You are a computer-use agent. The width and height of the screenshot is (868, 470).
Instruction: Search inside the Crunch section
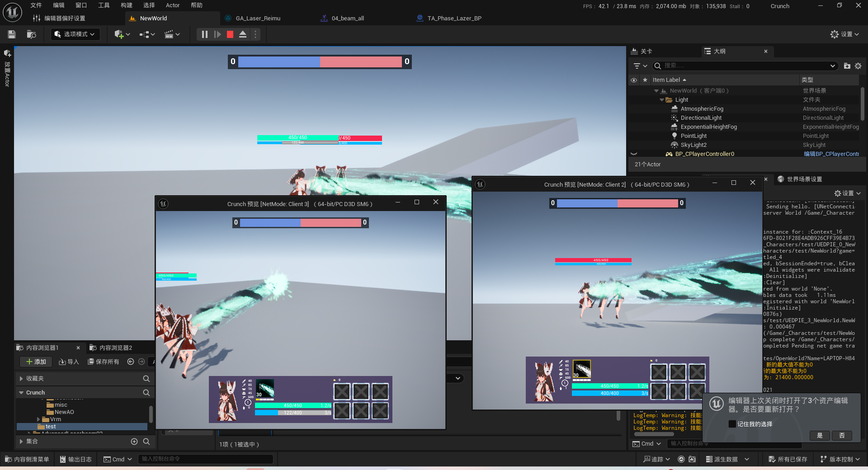[146, 393]
